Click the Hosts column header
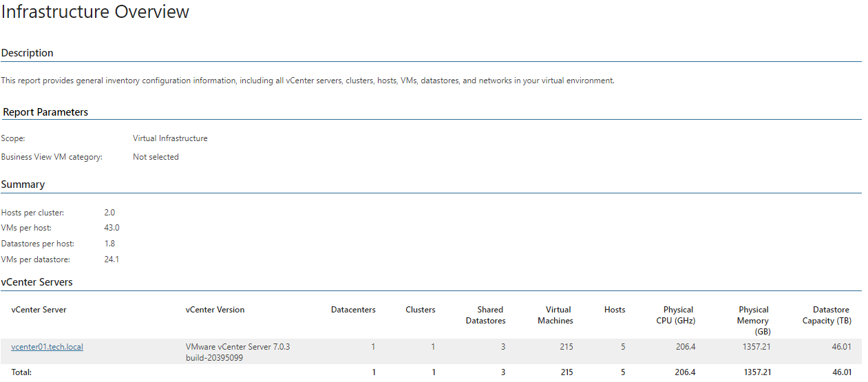This screenshot has height=382, width=868. (615, 310)
